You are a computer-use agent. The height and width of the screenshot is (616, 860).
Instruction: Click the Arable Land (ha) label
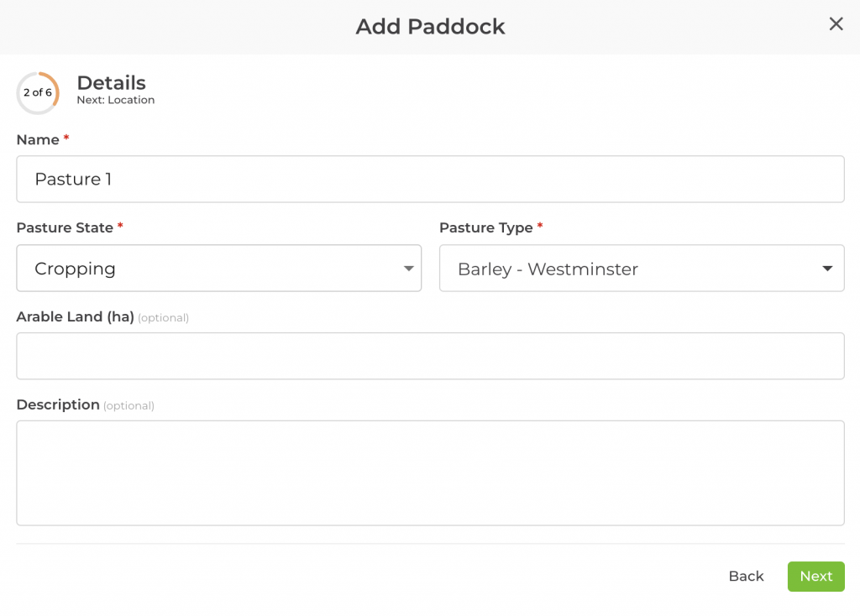(75, 317)
